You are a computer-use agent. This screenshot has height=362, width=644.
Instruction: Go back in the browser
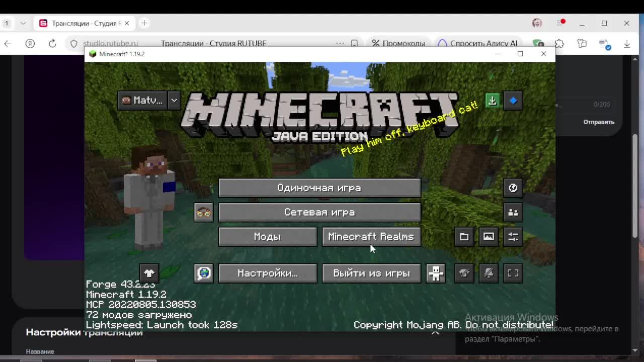(8, 44)
